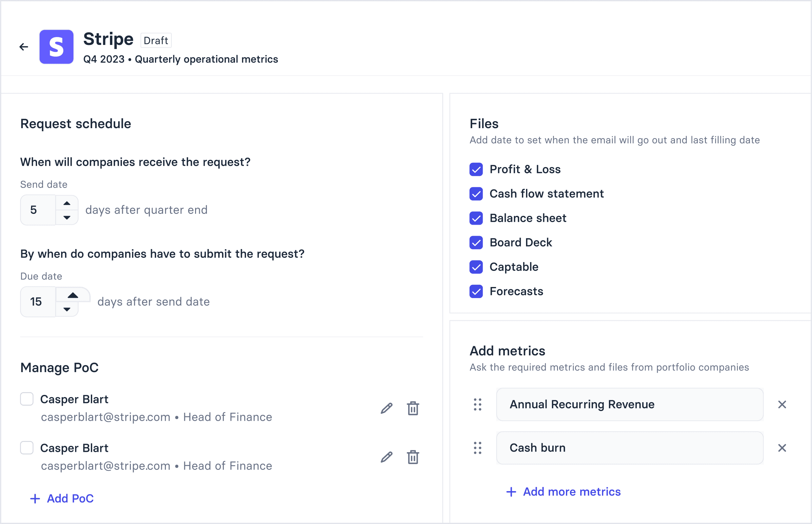Uncheck the Board Deck checkbox
Viewport: 812px width, 524px height.
coord(476,243)
